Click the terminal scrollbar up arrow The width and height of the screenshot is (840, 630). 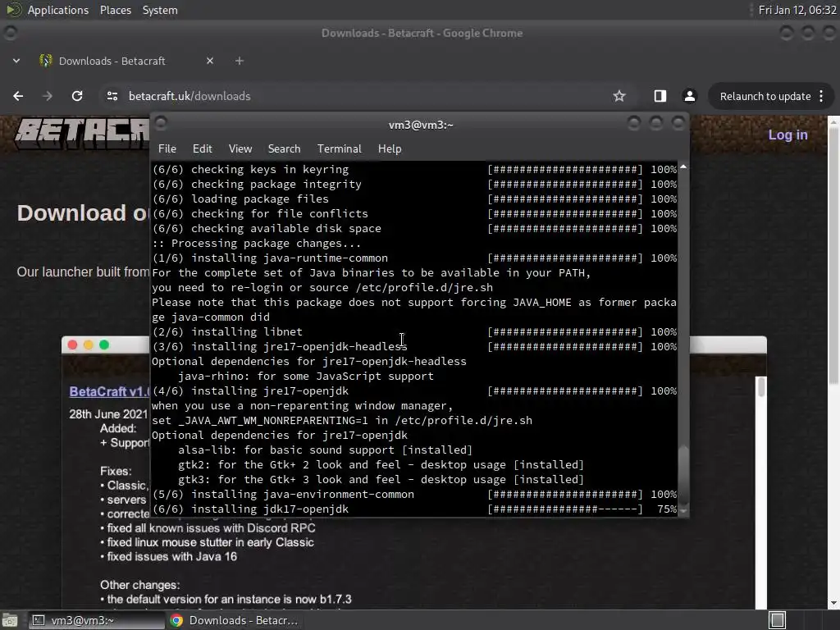click(x=683, y=167)
